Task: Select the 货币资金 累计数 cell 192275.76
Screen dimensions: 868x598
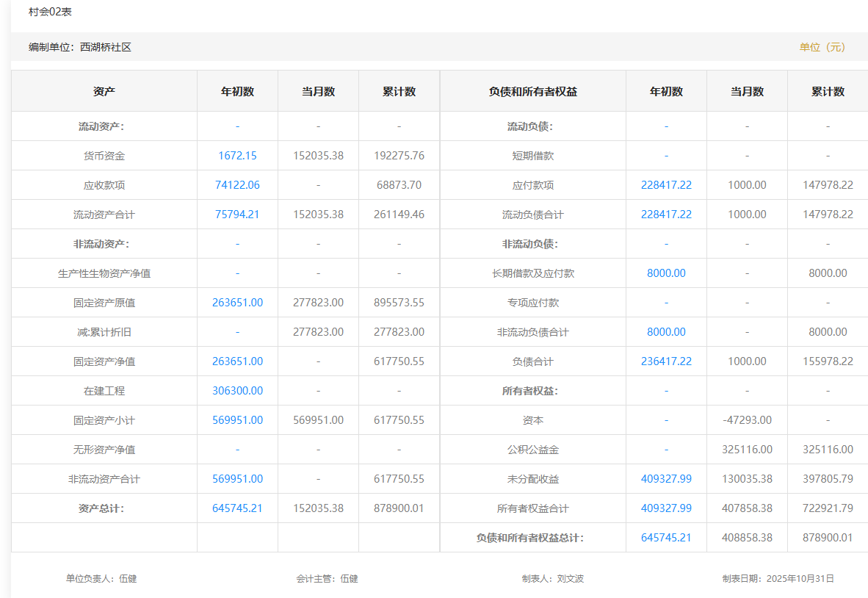Action: click(x=399, y=156)
